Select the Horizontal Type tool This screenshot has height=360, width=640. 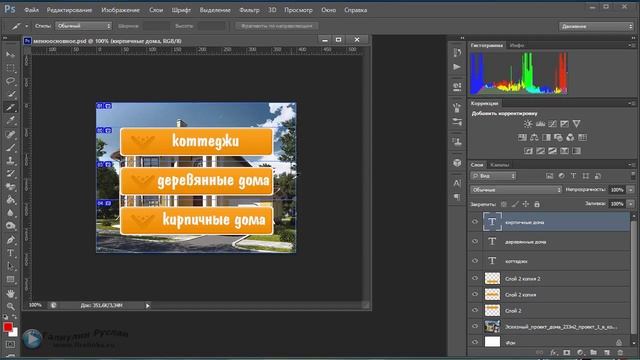10,253
